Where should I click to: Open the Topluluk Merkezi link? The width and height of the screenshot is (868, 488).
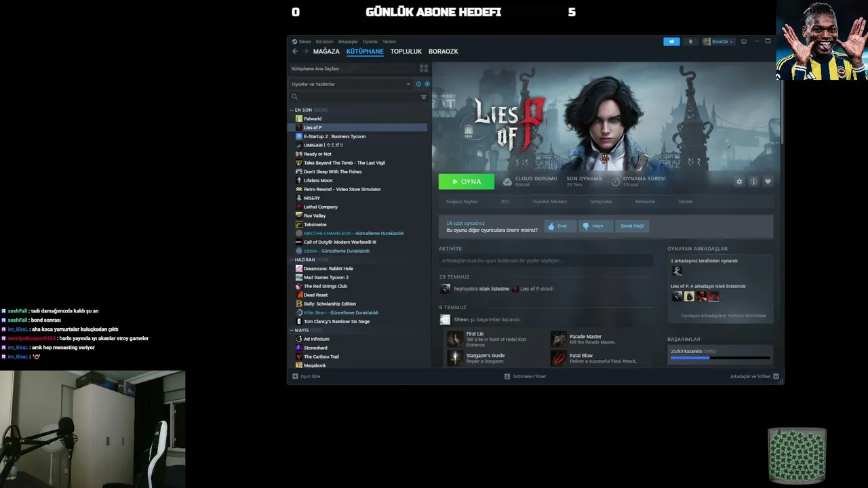coord(549,201)
